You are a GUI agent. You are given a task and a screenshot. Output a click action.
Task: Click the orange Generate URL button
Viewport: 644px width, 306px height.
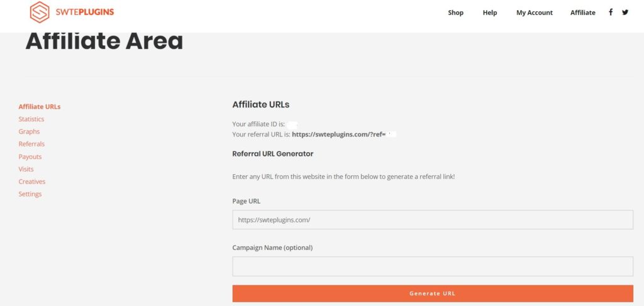(433, 293)
